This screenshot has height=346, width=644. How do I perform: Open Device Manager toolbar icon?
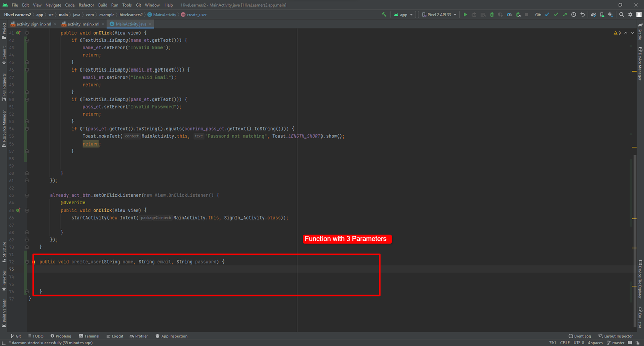point(602,15)
